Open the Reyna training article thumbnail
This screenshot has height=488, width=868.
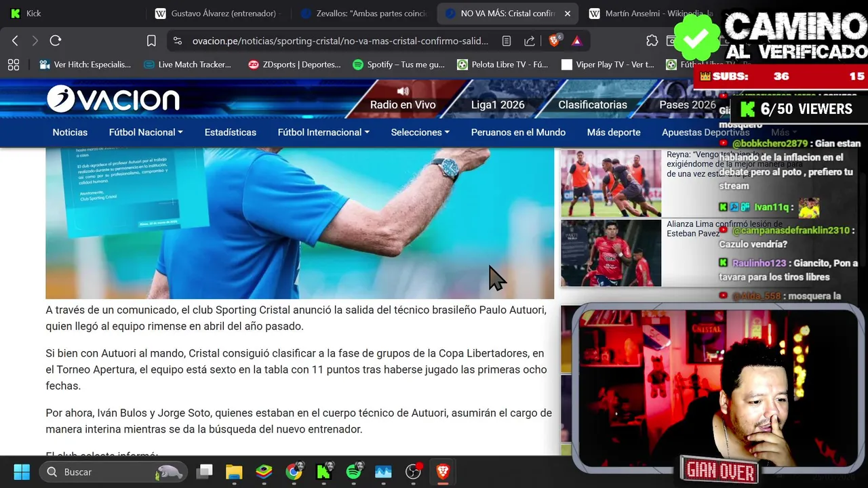pos(611,183)
